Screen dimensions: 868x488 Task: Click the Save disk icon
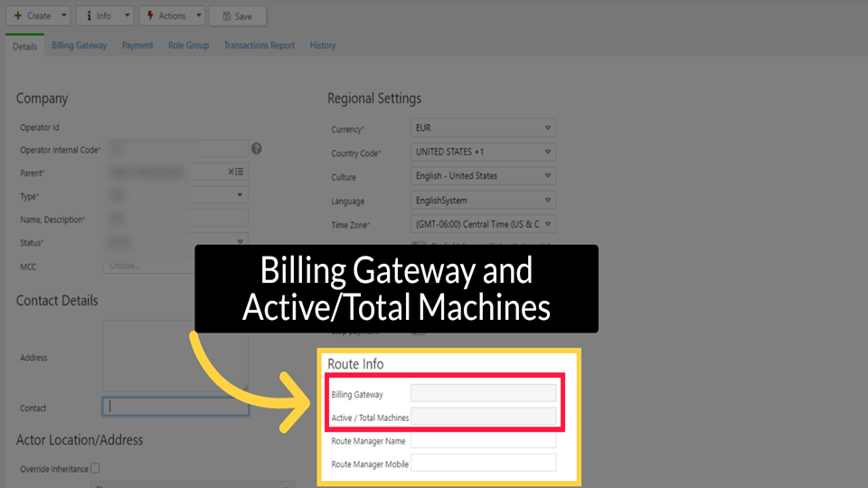pos(226,16)
